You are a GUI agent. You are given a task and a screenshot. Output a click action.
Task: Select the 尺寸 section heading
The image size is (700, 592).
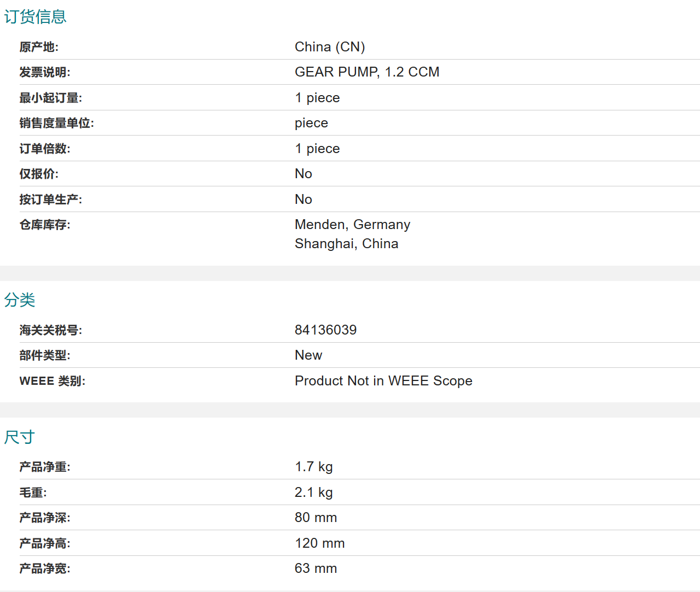pos(20,437)
